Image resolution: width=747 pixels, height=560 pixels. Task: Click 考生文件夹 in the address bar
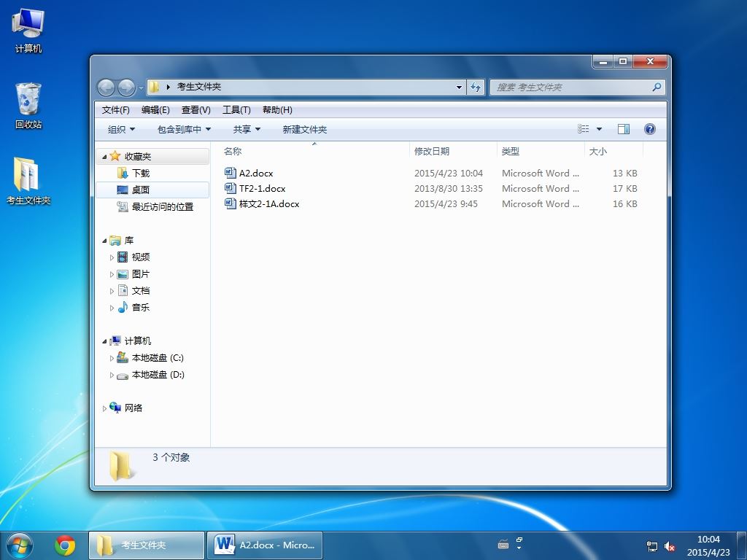tap(199, 87)
